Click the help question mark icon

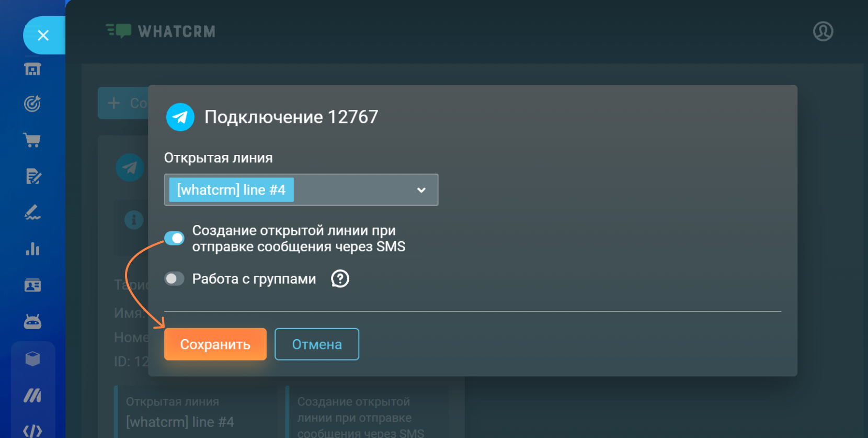point(340,279)
